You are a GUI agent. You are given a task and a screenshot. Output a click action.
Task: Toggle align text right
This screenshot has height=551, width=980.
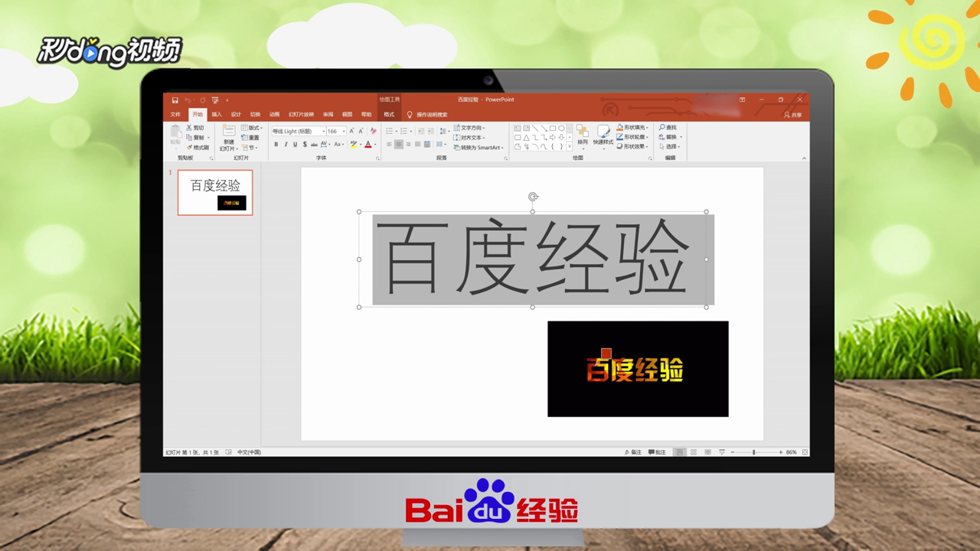408,144
